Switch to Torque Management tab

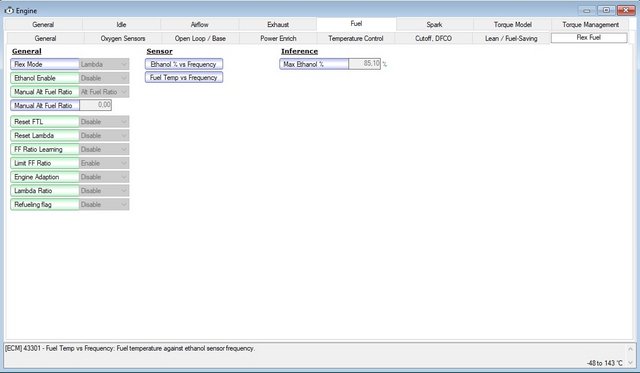(591, 24)
